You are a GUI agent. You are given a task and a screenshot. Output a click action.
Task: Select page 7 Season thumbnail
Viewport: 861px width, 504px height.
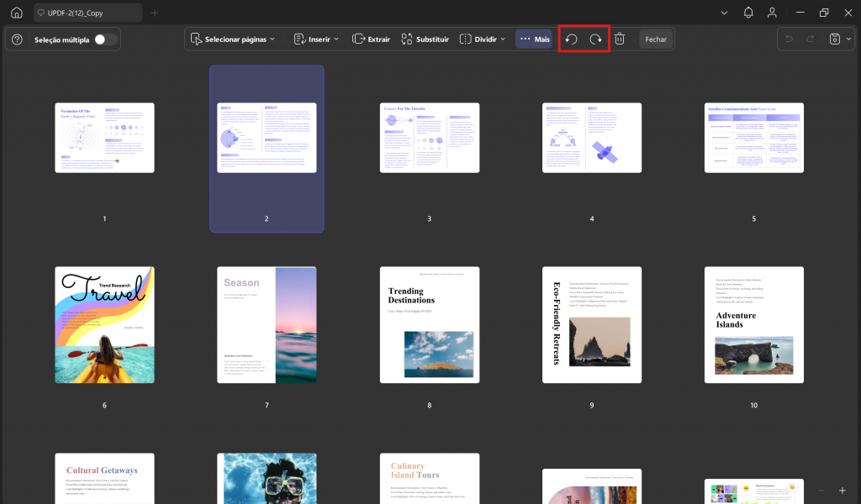coord(267,325)
